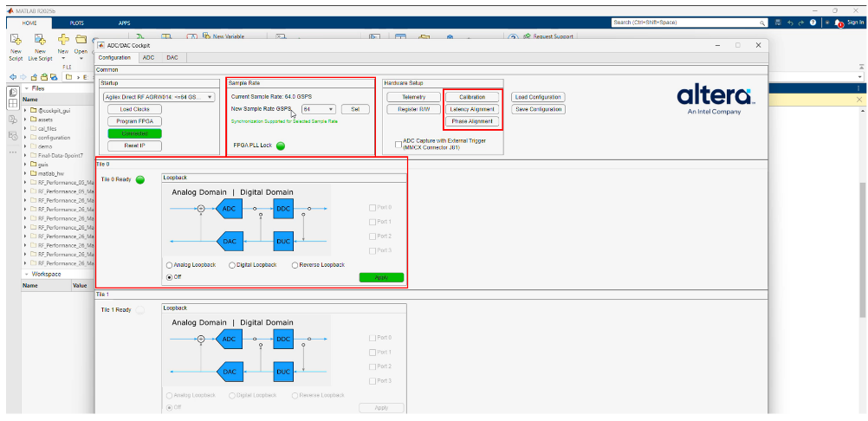Select Tile 0 Digital Loopback radio
The image size is (868, 421).
point(232,265)
